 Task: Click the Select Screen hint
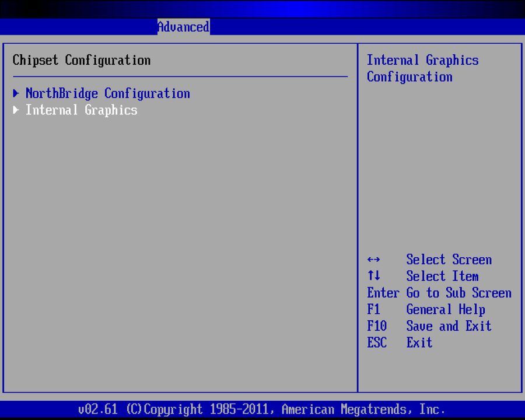pyautogui.click(x=449, y=260)
